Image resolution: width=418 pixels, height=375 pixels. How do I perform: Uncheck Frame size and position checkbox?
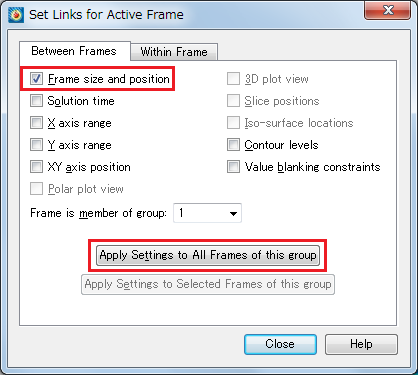[x=36, y=79]
